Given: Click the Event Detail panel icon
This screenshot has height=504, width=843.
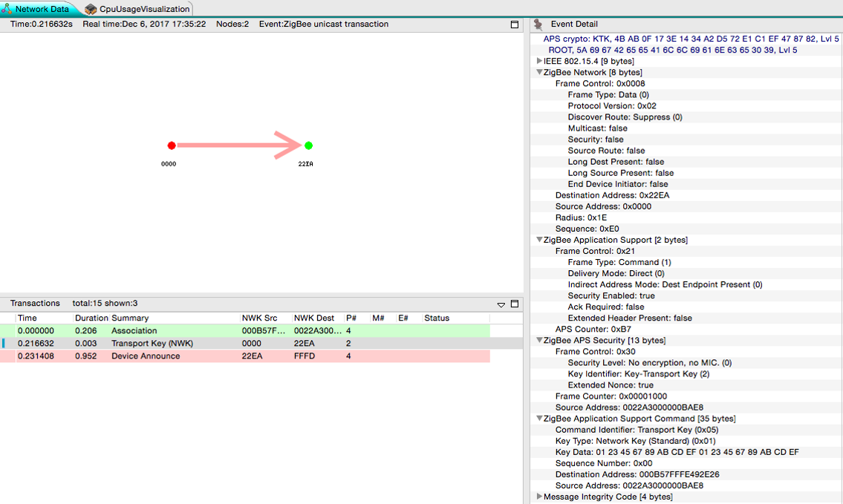Looking at the screenshot, I should [x=538, y=24].
